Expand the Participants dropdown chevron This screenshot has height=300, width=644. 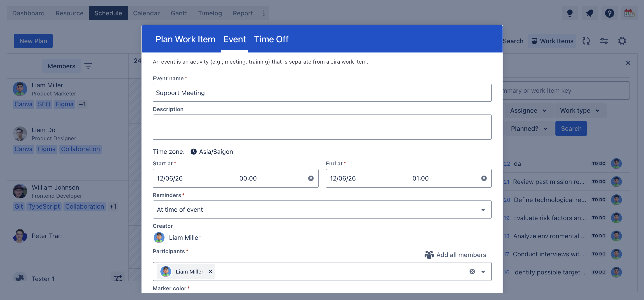(483, 271)
